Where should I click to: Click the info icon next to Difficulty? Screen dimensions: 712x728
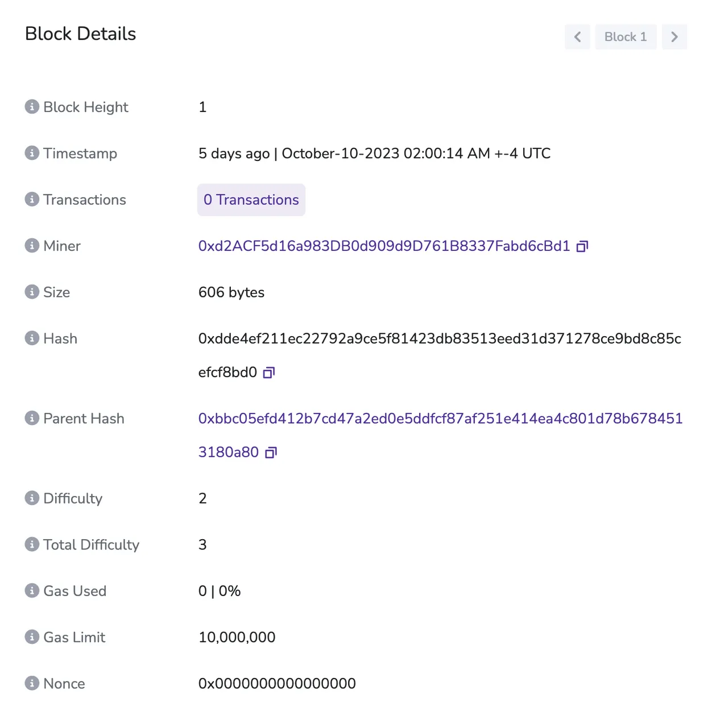(x=32, y=498)
